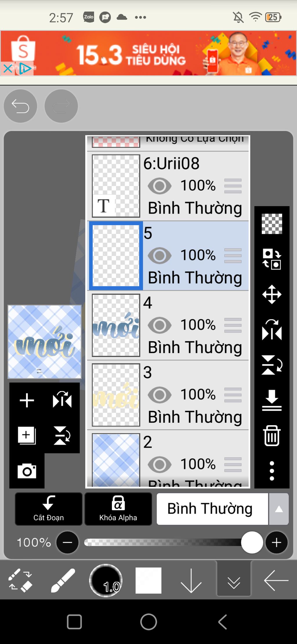The width and height of the screenshot is (297, 644).
Task: Tap the undo arrow button
Action: [x=20, y=106]
